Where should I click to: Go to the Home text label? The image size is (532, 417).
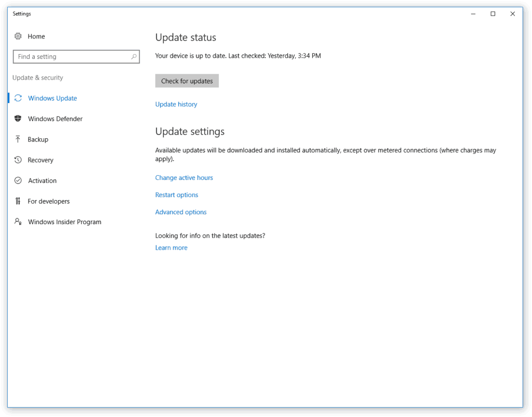pyautogui.click(x=36, y=36)
